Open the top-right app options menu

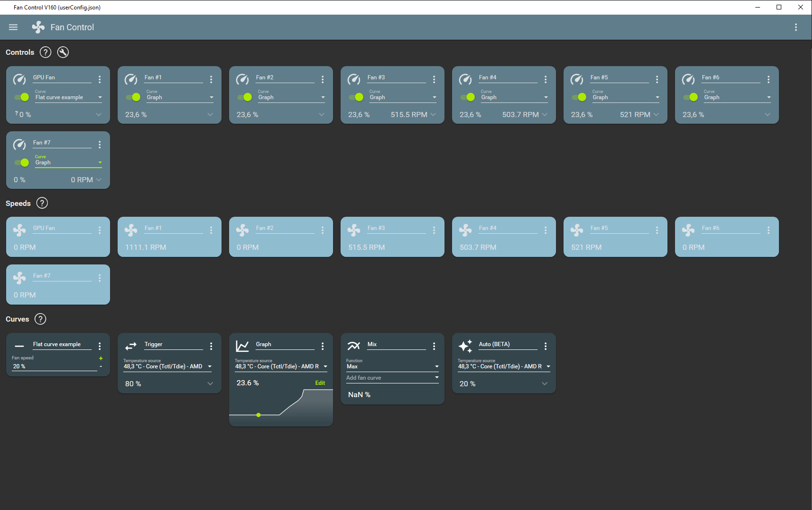click(796, 27)
